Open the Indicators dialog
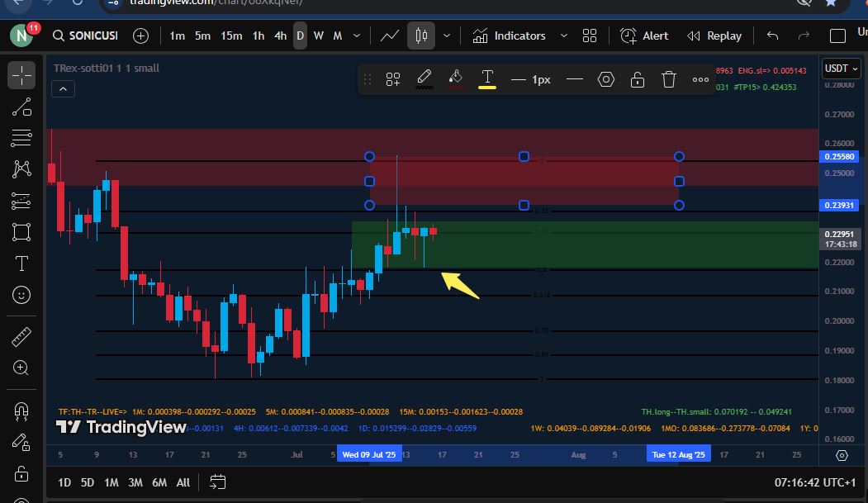This screenshot has width=868, height=503. (x=509, y=36)
